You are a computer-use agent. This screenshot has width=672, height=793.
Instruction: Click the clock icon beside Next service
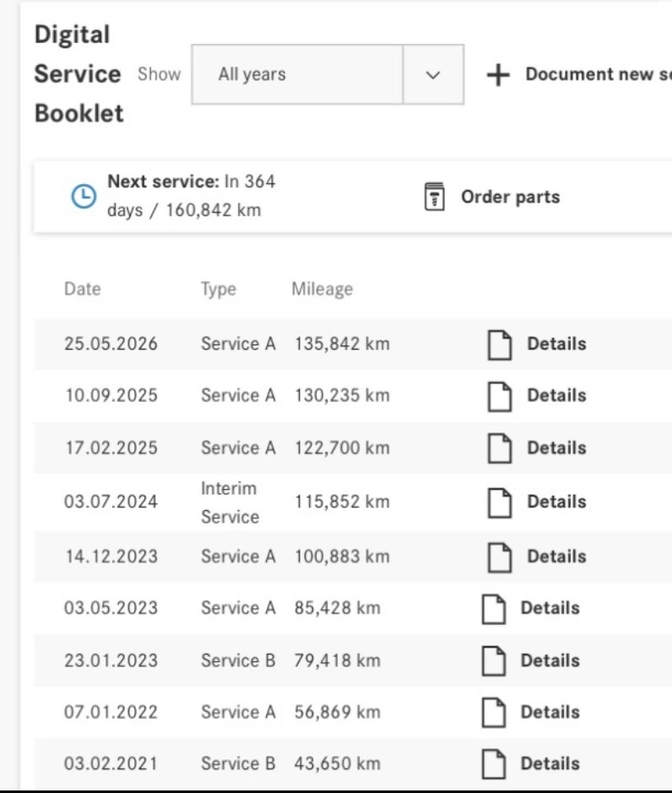pos(84,196)
